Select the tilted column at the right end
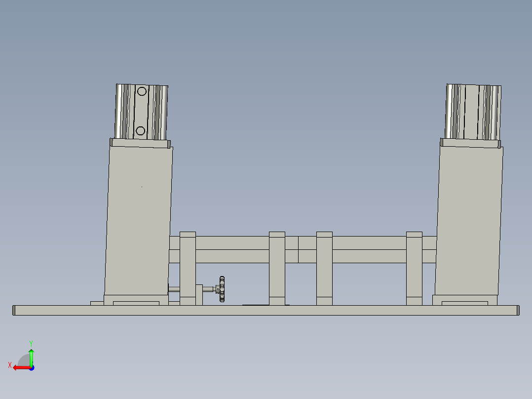 [468, 221]
